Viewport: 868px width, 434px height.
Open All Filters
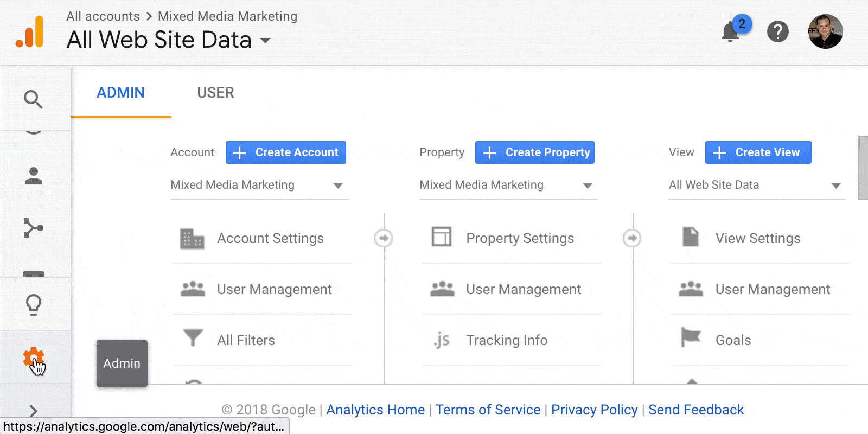[246, 340]
